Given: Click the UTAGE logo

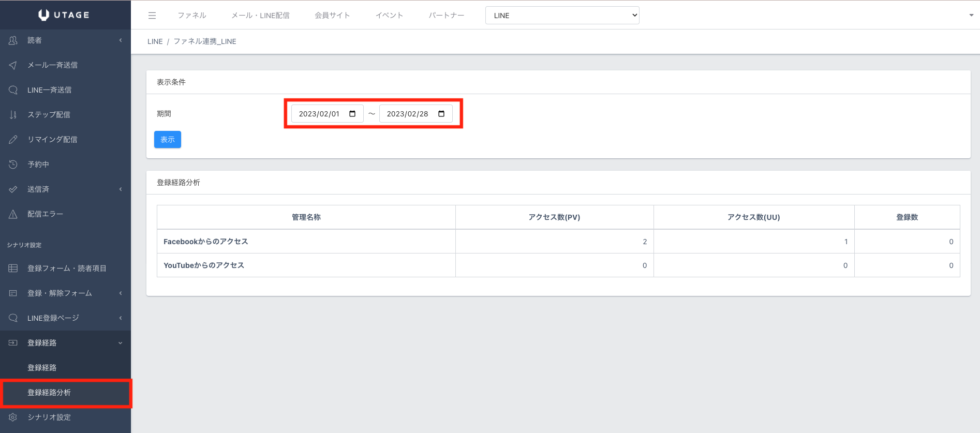Looking at the screenshot, I should [x=64, y=15].
